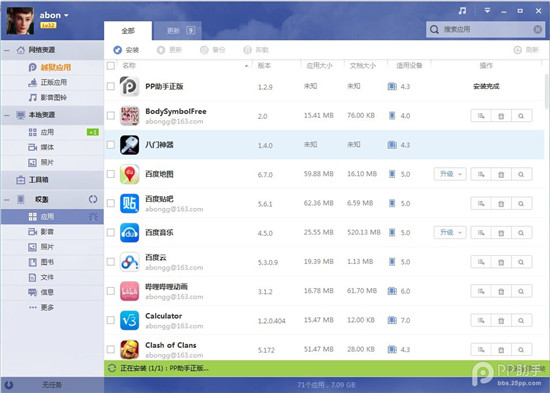Check the box for Calculator
550x393 pixels.
[111, 320]
